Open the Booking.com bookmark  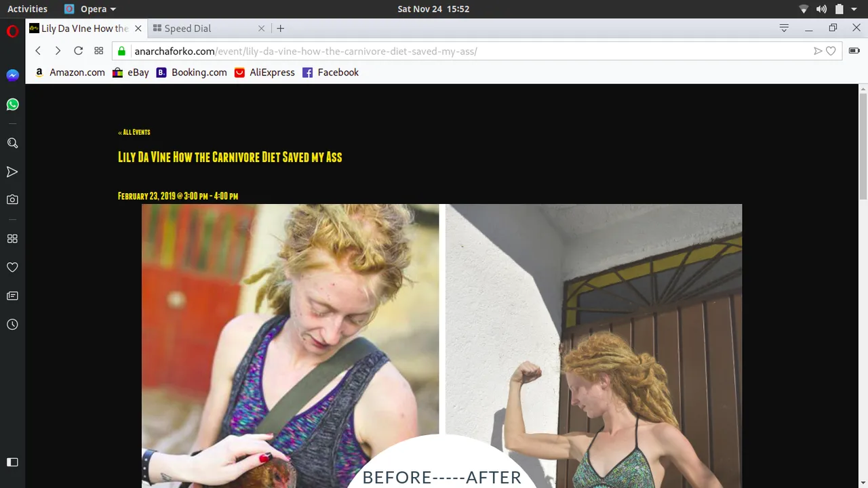tap(192, 73)
